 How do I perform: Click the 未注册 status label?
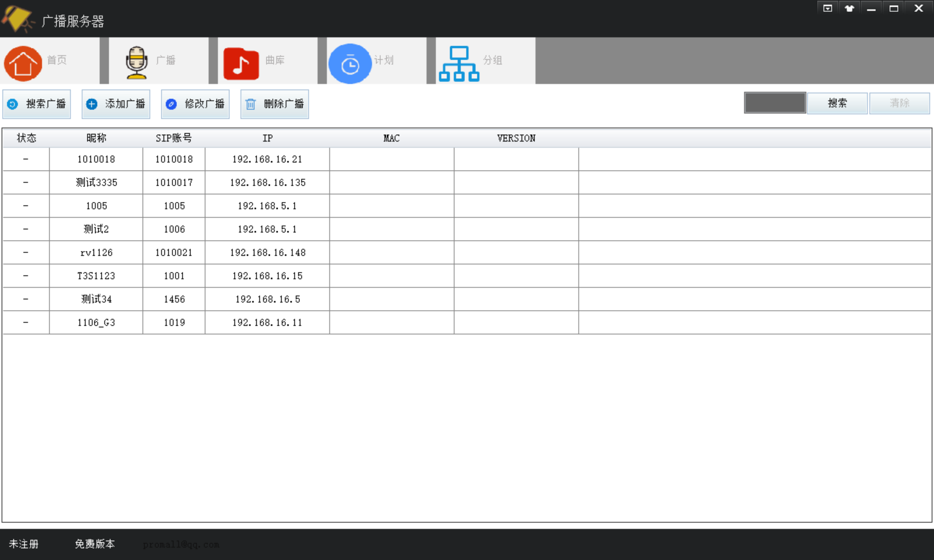coord(24,544)
